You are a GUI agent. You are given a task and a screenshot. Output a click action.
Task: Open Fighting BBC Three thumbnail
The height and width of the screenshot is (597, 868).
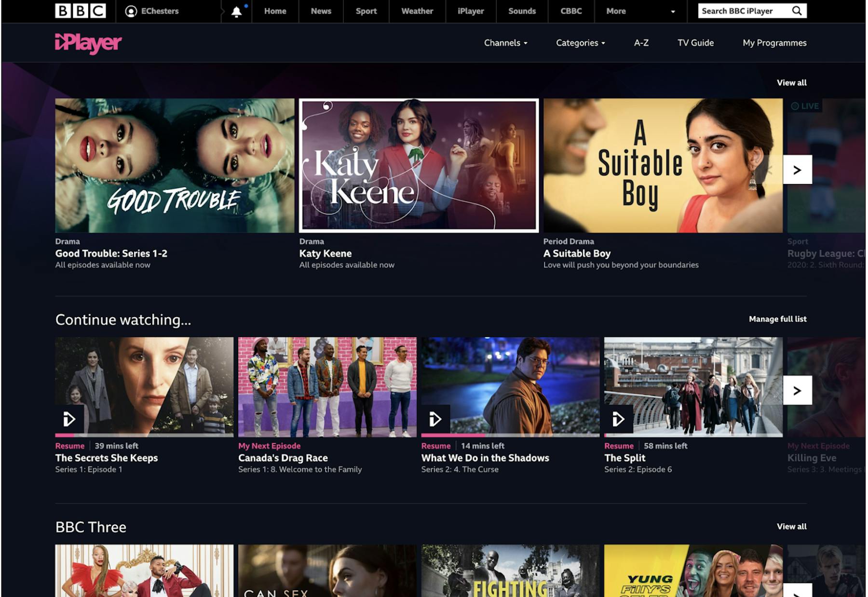point(510,570)
